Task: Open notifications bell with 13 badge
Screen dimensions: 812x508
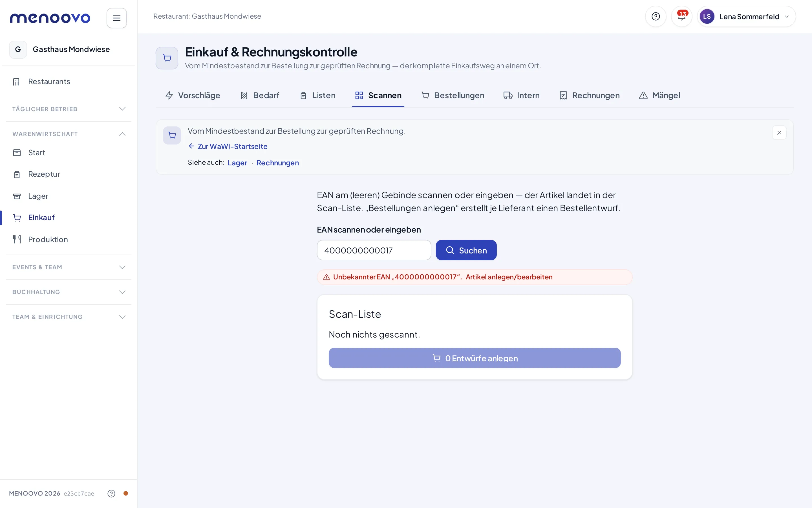Action: (681, 16)
